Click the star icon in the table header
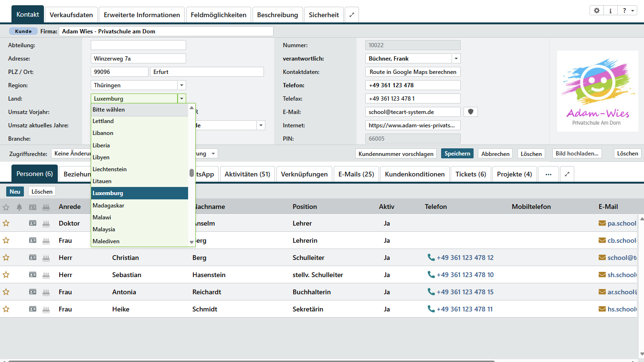This screenshot has height=362, width=644. pos(6,207)
